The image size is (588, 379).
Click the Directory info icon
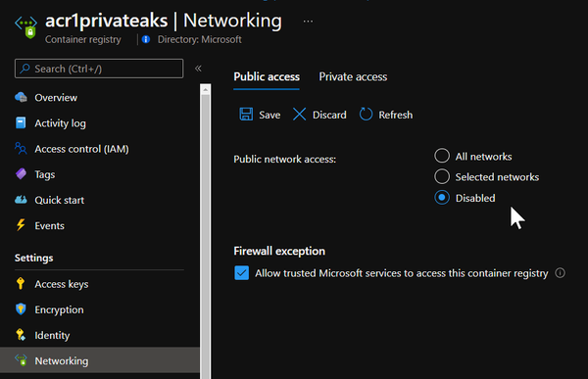(x=146, y=39)
